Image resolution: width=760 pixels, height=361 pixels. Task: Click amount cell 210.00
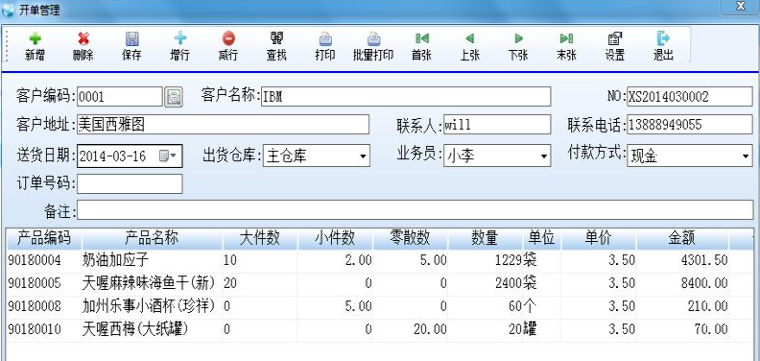coord(682,307)
